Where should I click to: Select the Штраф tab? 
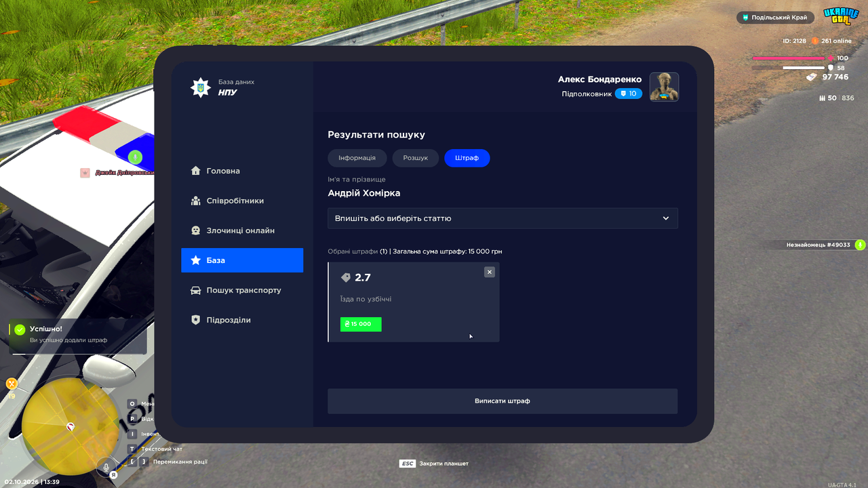pos(467,158)
